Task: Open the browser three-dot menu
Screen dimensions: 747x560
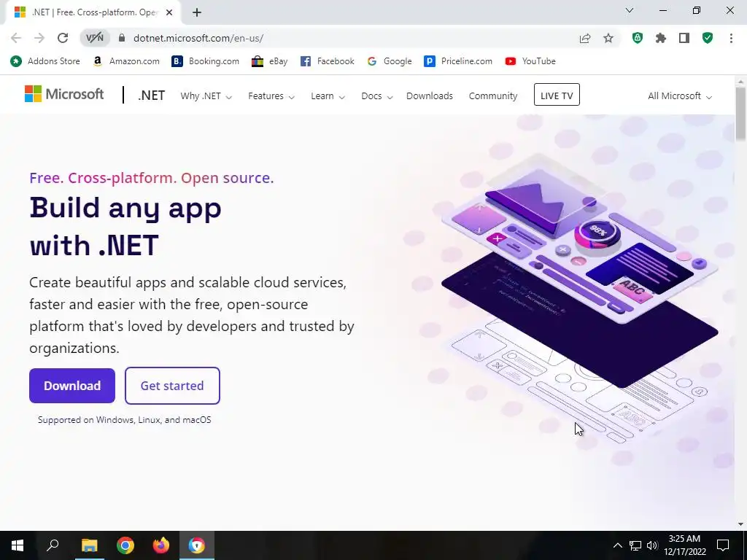Action: coord(731,38)
